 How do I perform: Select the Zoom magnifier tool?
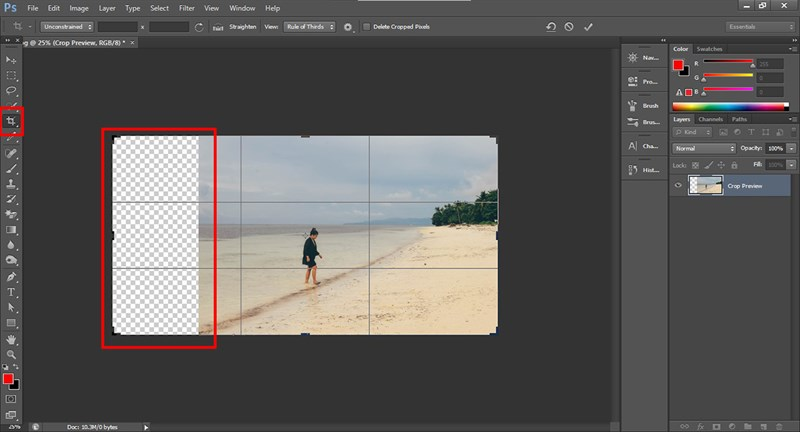pyautogui.click(x=12, y=354)
